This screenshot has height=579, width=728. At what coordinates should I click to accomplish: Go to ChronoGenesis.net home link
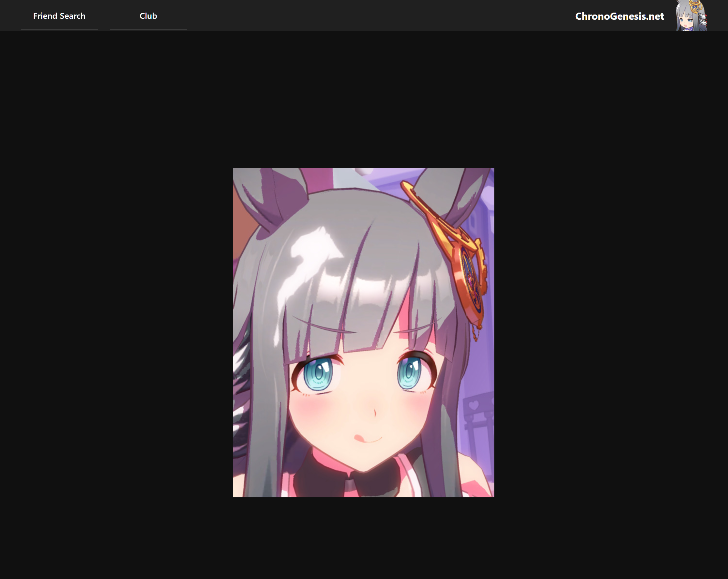pyautogui.click(x=619, y=16)
